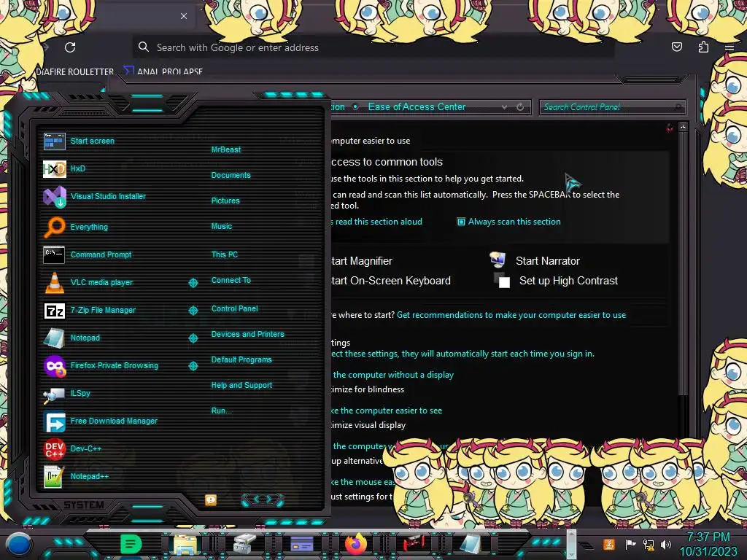747x560 pixels.
Task: Click Start Narrator
Action: pyautogui.click(x=547, y=261)
